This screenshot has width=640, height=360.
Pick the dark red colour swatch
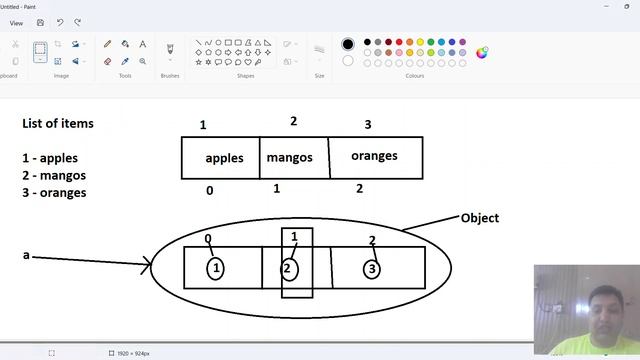[x=389, y=42]
